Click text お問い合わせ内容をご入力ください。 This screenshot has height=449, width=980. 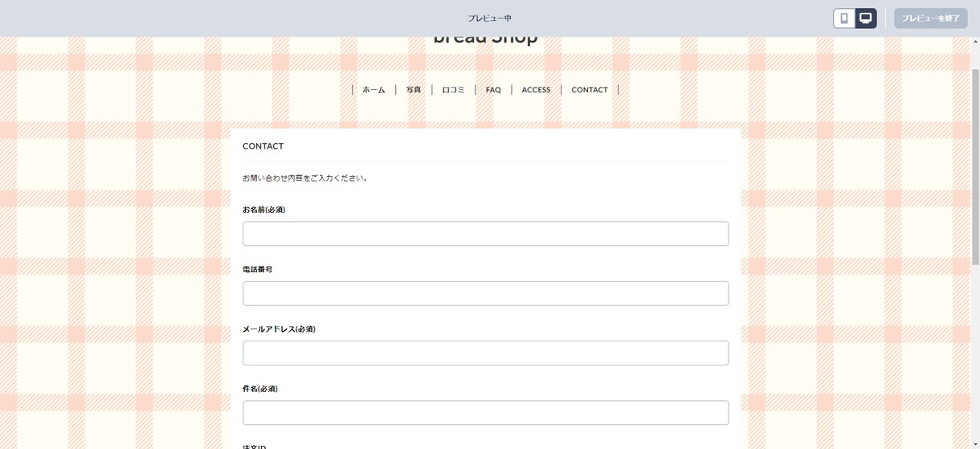pos(305,178)
